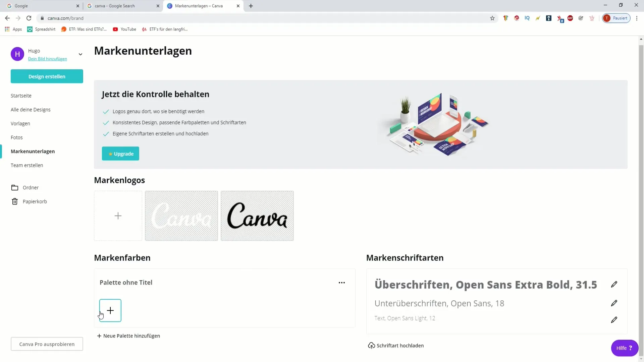Click the browser forward arrow
Image resolution: width=644 pixels, height=362 pixels.
click(18, 18)
